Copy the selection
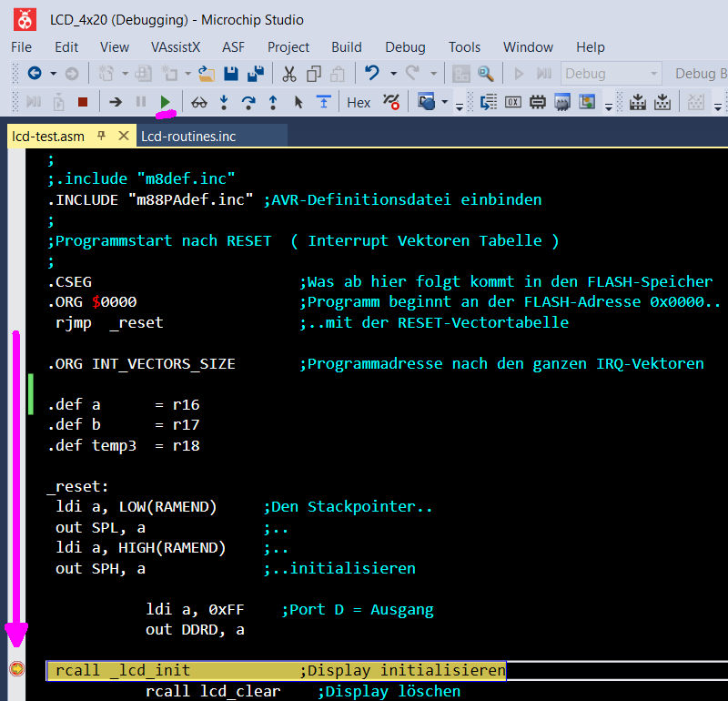The image size is (728, 701). click(x=314, y=74)
